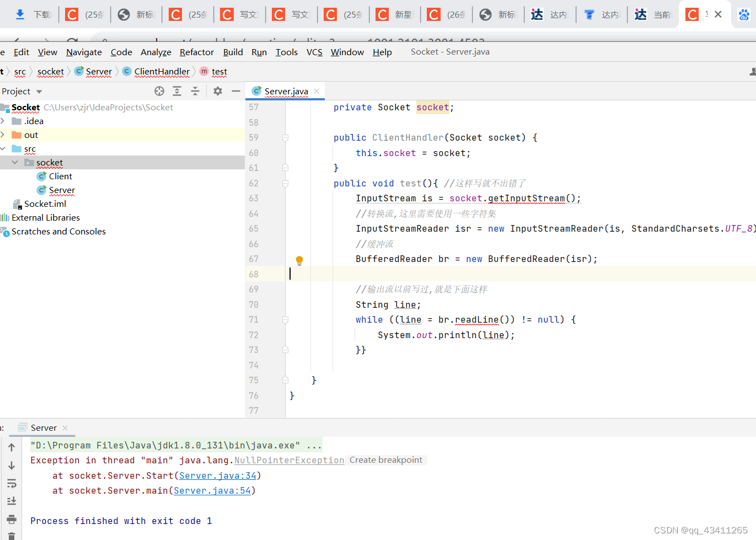Click the Up the Stack Trace arrow
Image resolution: width=756 pixels, height=540 pixels.
[x=12, y=448]
